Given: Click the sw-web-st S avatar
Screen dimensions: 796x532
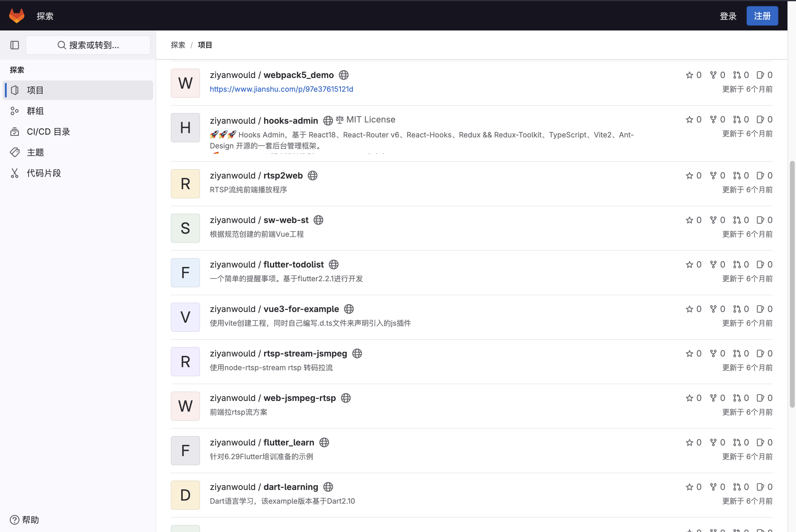Looking at the screenshot, I should coord(185,228).
